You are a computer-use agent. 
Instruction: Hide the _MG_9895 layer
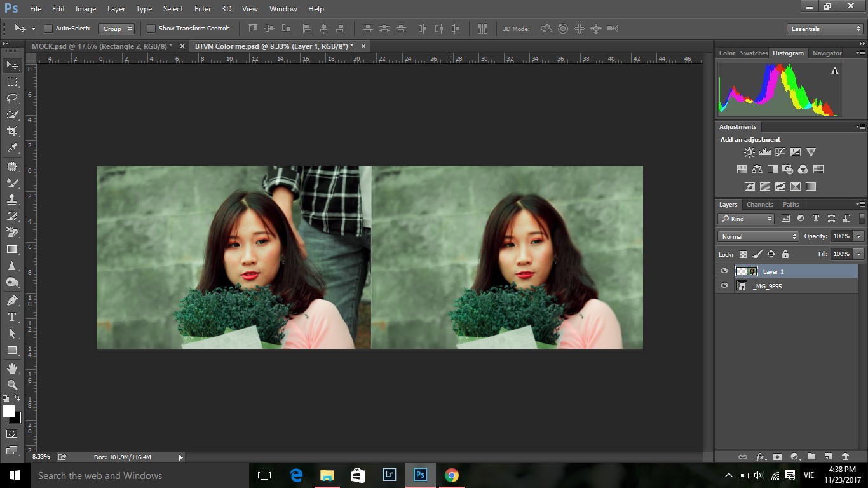click(724, 286)
